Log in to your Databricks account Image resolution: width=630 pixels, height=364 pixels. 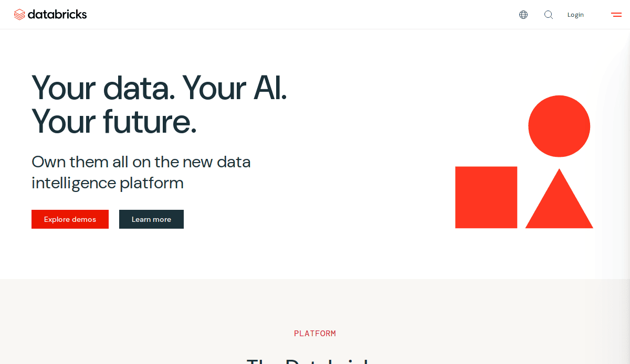point(575,14)
